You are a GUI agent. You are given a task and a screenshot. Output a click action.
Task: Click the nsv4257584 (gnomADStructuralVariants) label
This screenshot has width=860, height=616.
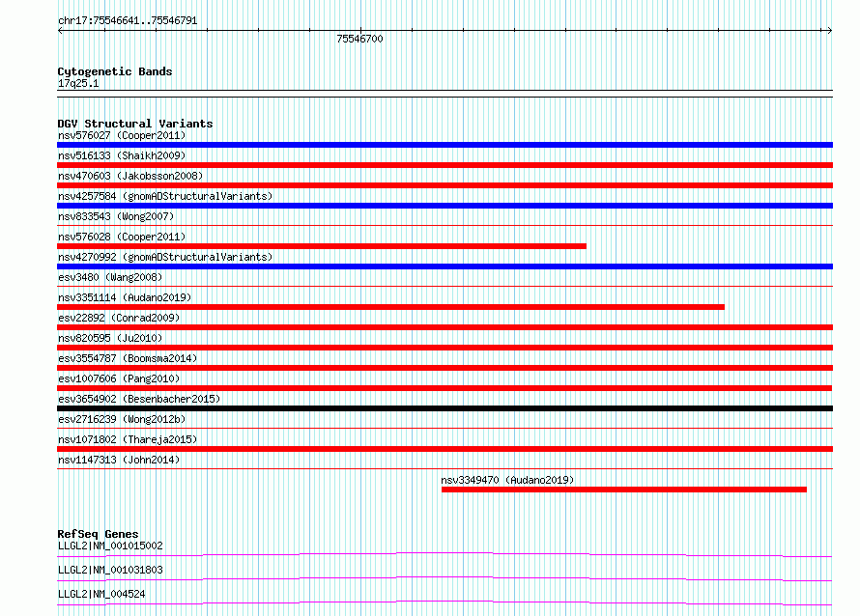tap(165, 196)
